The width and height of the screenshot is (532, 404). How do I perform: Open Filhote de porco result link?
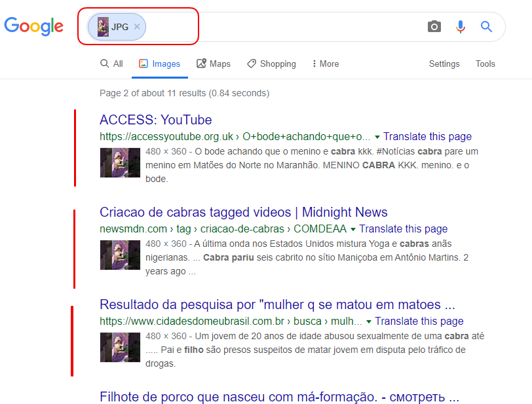(279, 397)
